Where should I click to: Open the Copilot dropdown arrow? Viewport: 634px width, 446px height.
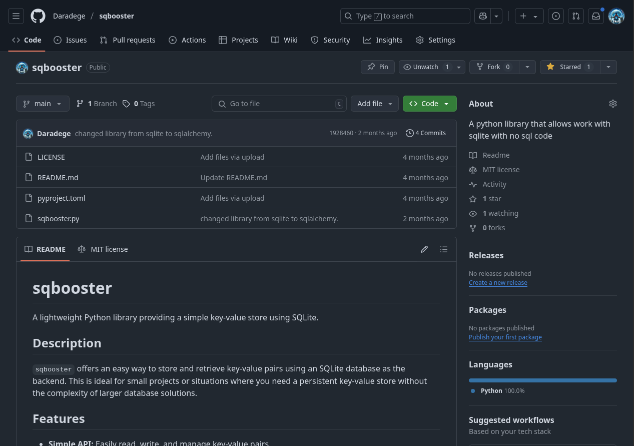[x=496, y=16]
